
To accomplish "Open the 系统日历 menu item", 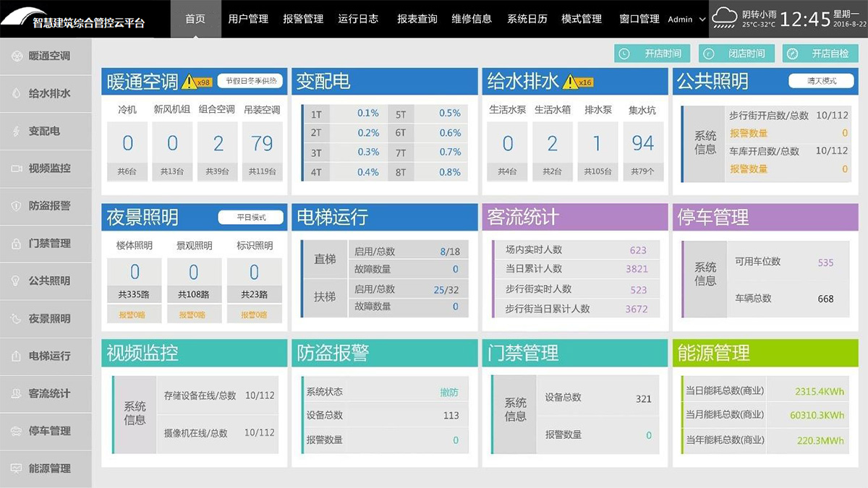I will [x=527, y=19].
